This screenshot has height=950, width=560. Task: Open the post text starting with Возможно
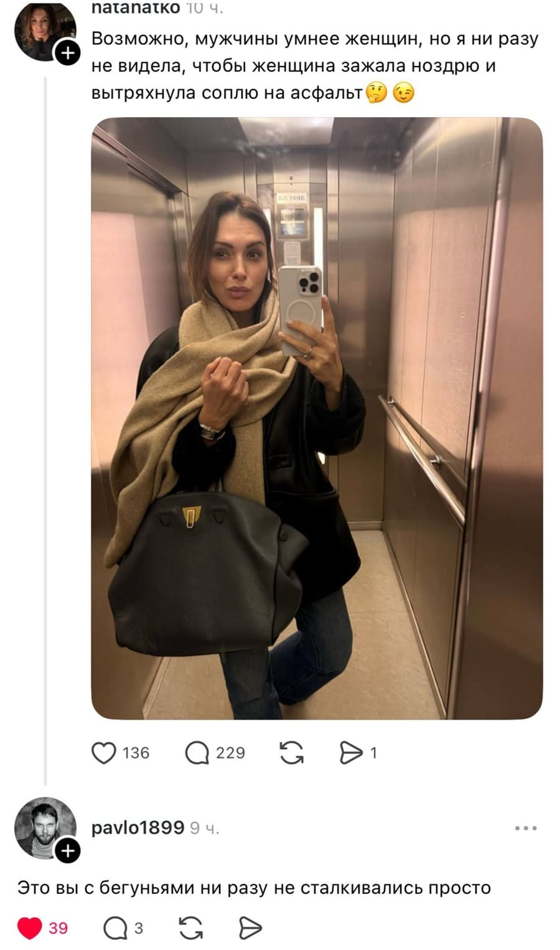tap(315, 65)
